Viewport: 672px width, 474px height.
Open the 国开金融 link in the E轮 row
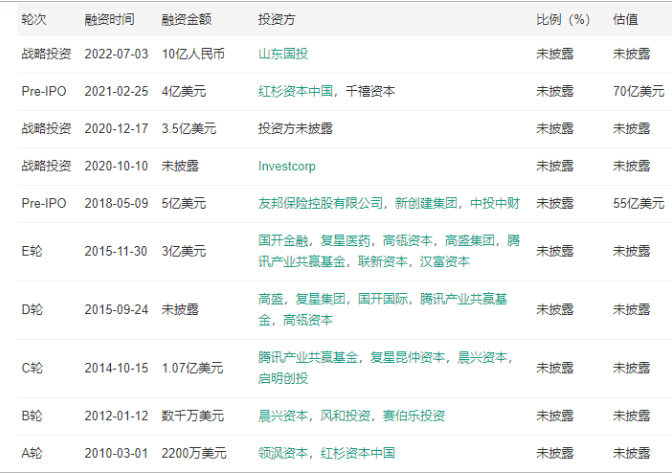283,241
